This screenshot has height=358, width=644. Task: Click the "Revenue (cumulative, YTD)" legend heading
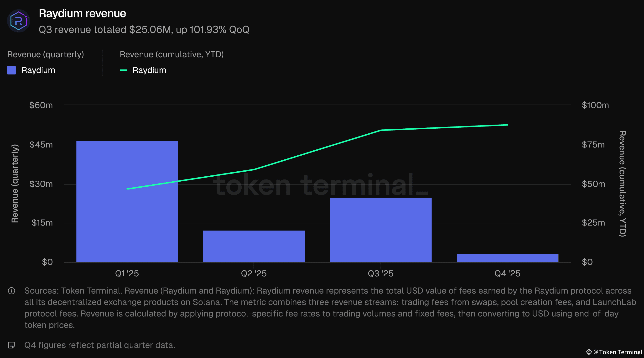click(x=172, y=55)
